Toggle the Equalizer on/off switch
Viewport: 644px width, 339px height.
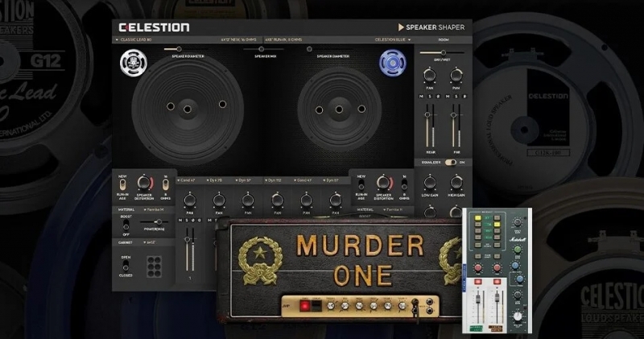click(x=451, y=163)
